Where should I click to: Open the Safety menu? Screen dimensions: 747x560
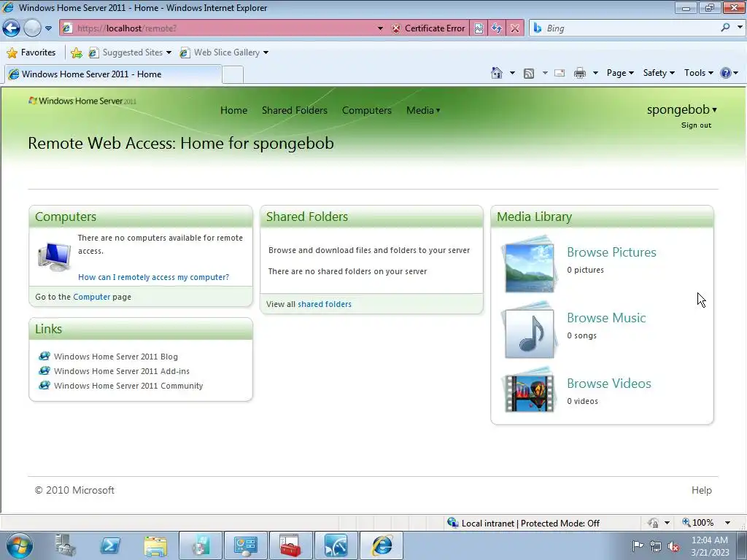(659, 73)
